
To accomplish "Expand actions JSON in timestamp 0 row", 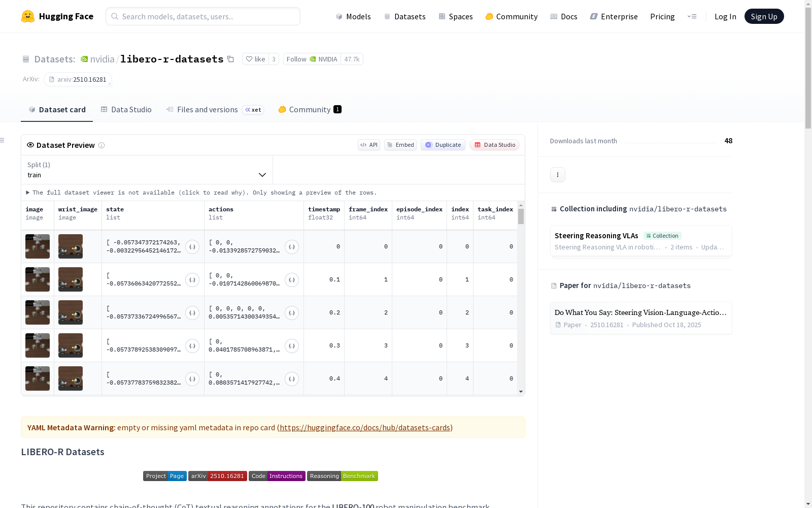I will pos(292,247).
